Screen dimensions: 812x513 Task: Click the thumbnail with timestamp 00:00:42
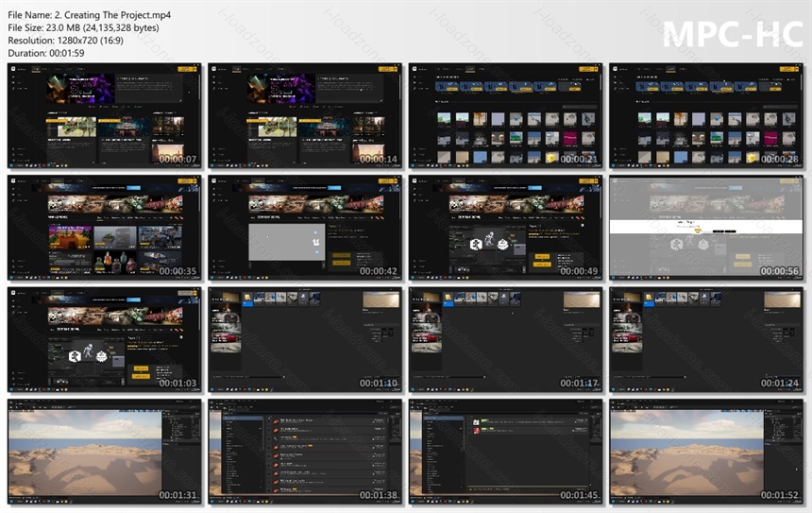[305, 228]
